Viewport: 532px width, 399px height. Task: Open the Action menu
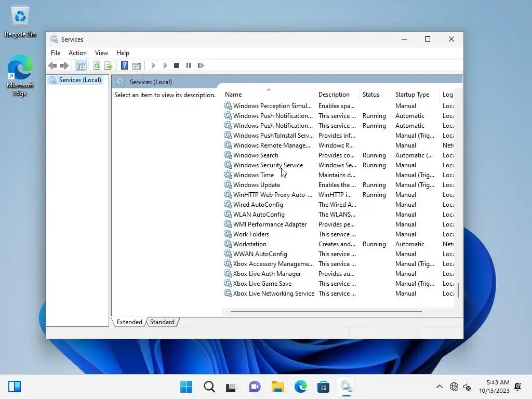(x=77, y=53)
